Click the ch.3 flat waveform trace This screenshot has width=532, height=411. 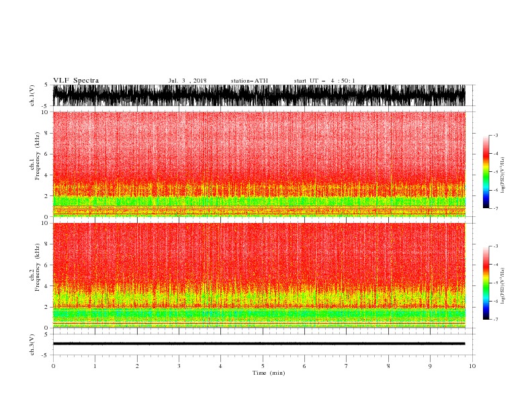[x=259, y=344]
